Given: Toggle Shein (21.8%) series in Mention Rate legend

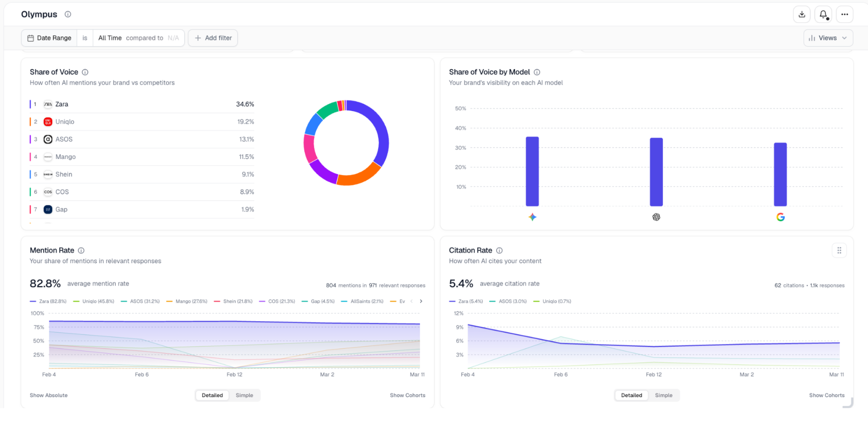Looking at the screenshot, I should pyautogui.click(x=233, y=302).
